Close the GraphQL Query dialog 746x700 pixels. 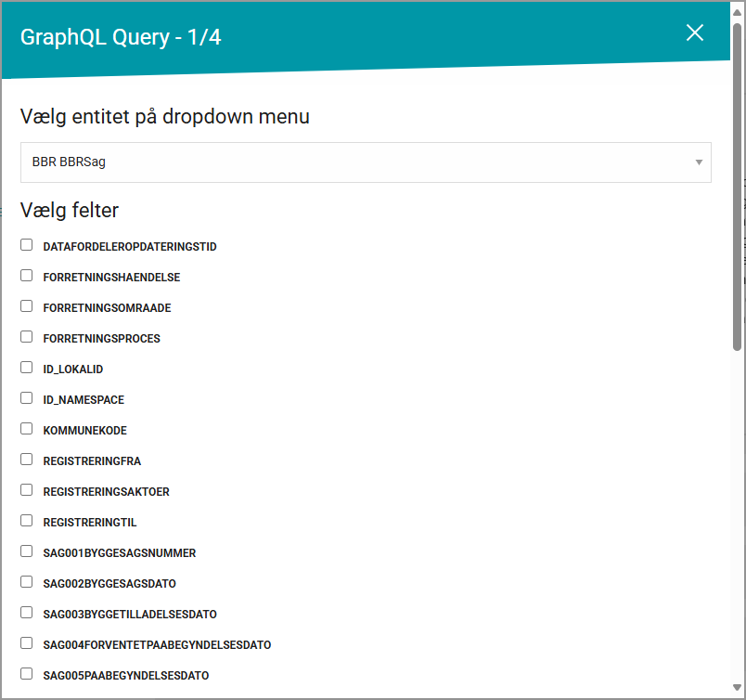695,32
